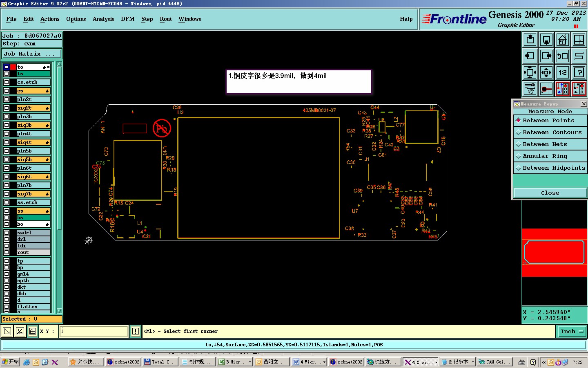Click the 1:2 scale zoom icon
The height and width of the screenshot is (368, 588).
click(563, 72)
